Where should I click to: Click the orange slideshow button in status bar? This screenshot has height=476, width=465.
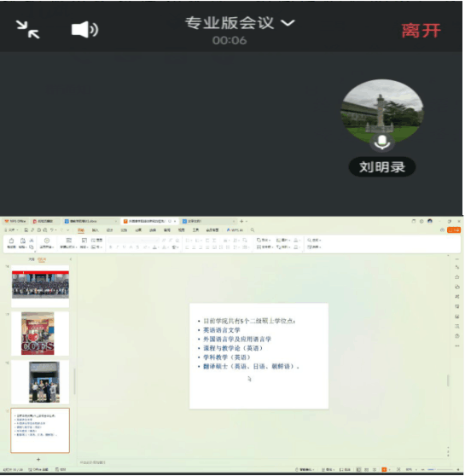click(x=384, y=470)
